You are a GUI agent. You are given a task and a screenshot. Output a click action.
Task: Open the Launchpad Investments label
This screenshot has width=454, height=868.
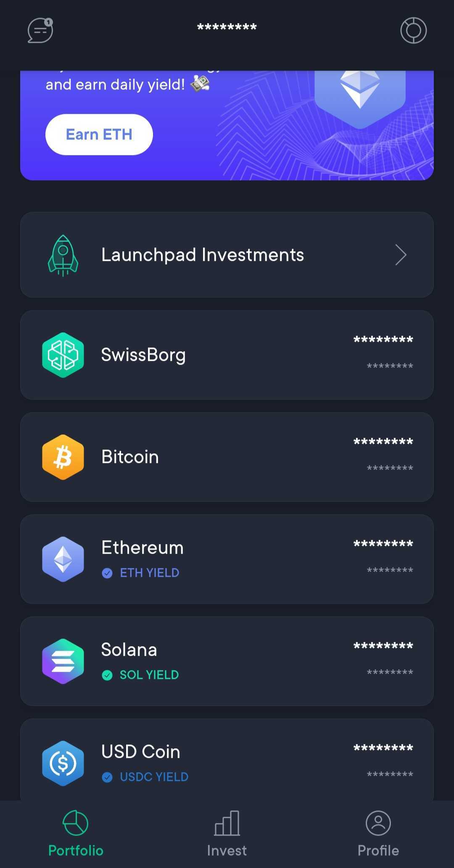pyautogui.click(x=203, y=255)
